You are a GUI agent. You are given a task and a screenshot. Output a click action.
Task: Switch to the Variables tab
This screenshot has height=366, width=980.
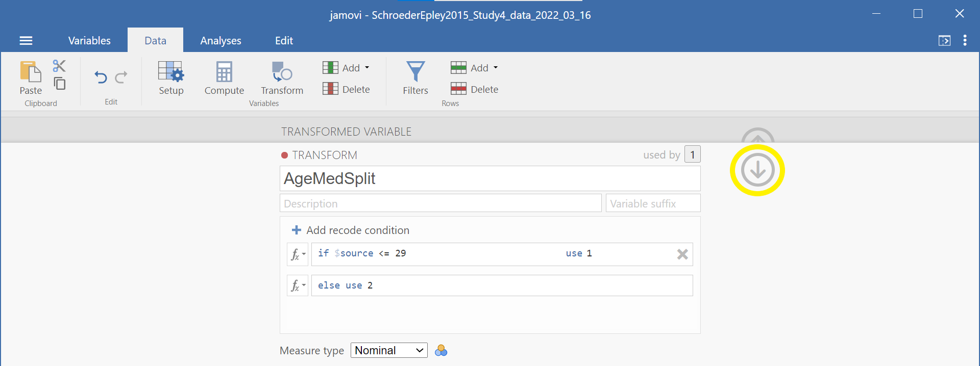click(x=89, y=41)
